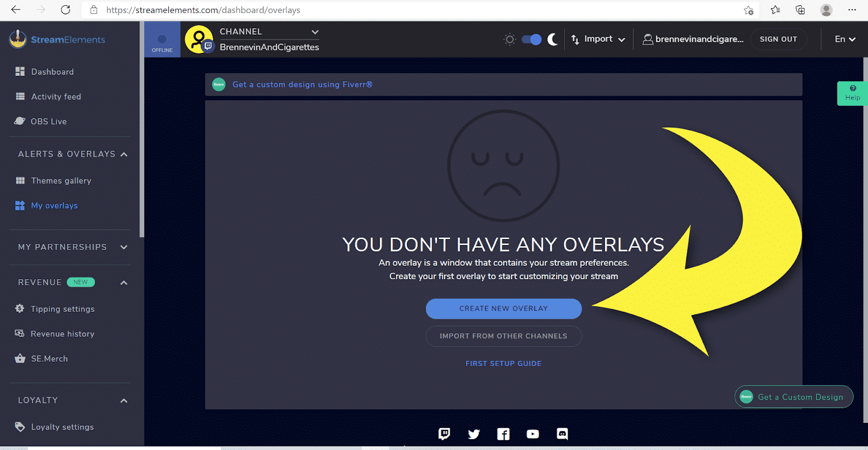Click the Dashboard grid icon
The height and width of the screenshot is (450, 868).
[x=20, y=72]
